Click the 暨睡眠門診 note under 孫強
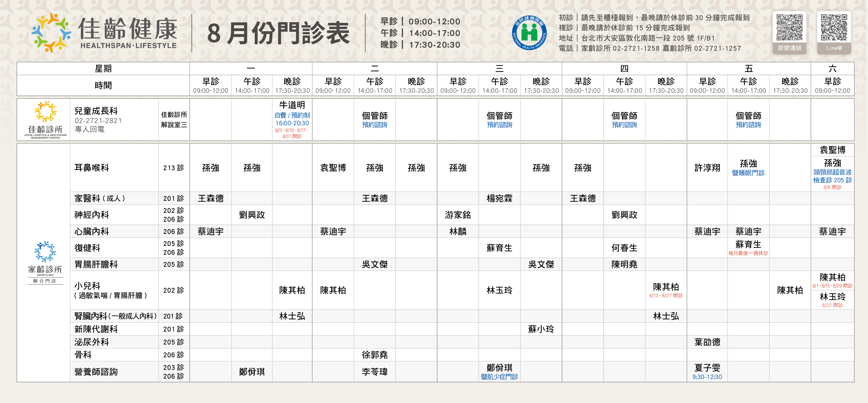868x403 pixels. point(748,173)
